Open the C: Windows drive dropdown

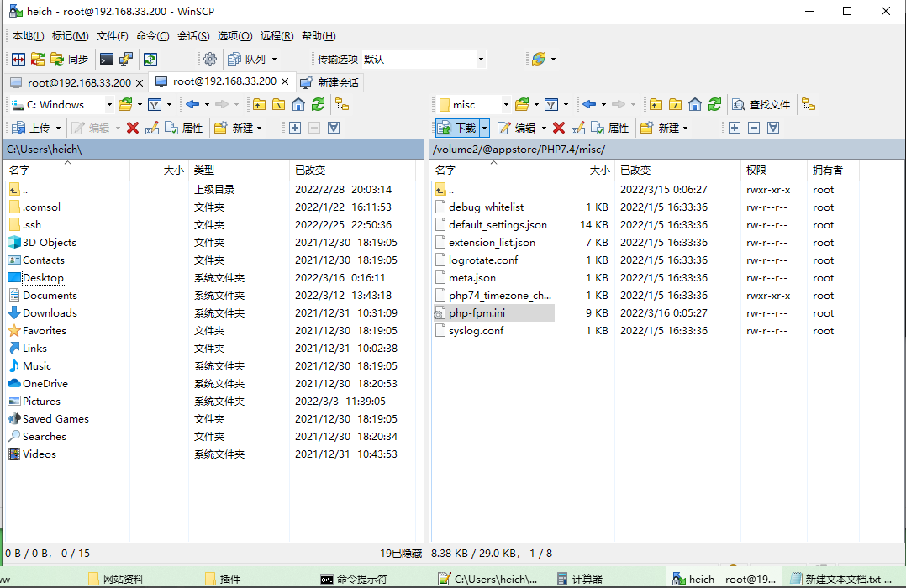point(109,104)
